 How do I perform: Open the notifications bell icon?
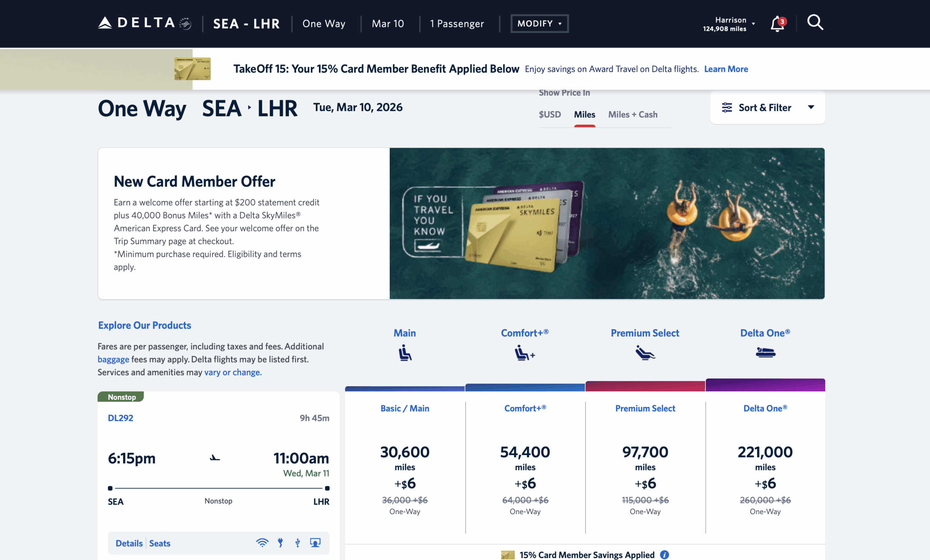coord(777,24)
